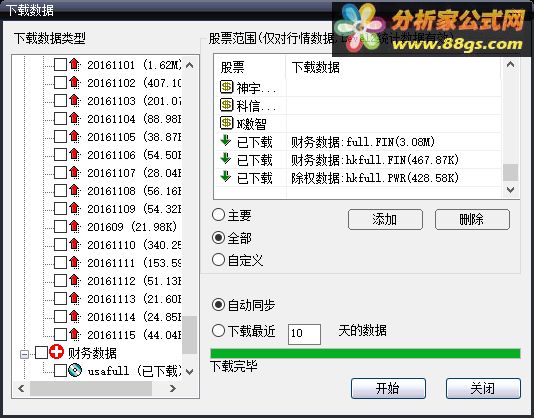Click the 开始 button
This screenshot has width=534, height=418.
pos(388,388)
